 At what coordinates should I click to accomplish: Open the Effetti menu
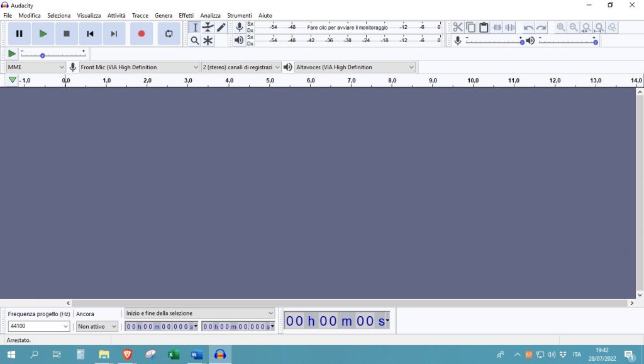[186, 15]
